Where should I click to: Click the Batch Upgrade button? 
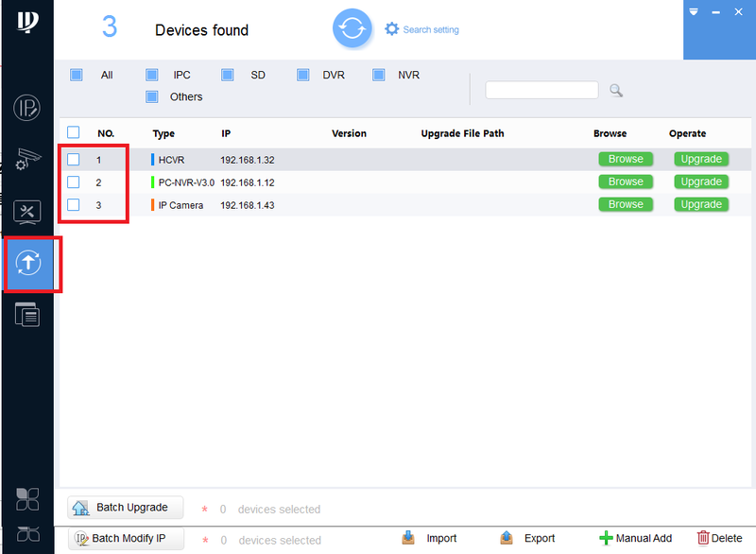[x=126, y=508]
